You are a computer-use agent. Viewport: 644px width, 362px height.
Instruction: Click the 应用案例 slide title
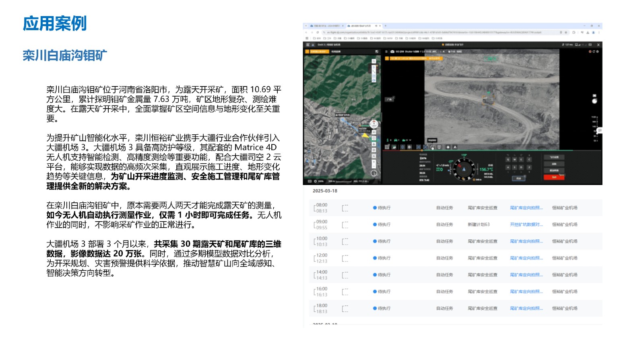[55, 23]
